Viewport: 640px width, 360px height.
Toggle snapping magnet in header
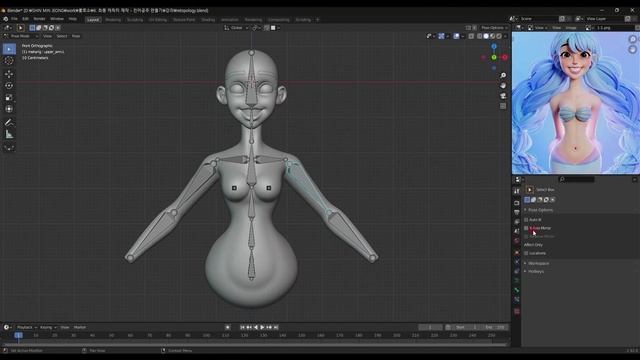click(267, 28)
